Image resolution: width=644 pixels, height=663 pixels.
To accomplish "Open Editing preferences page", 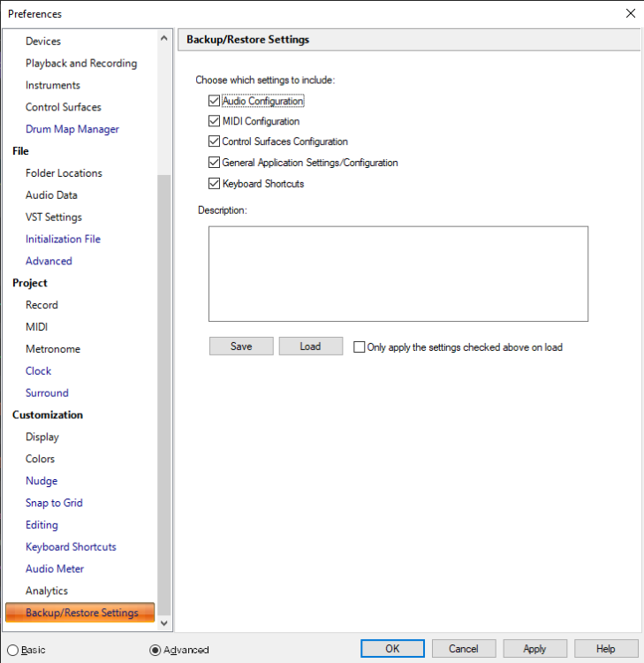I will click(x=42, y=525).
